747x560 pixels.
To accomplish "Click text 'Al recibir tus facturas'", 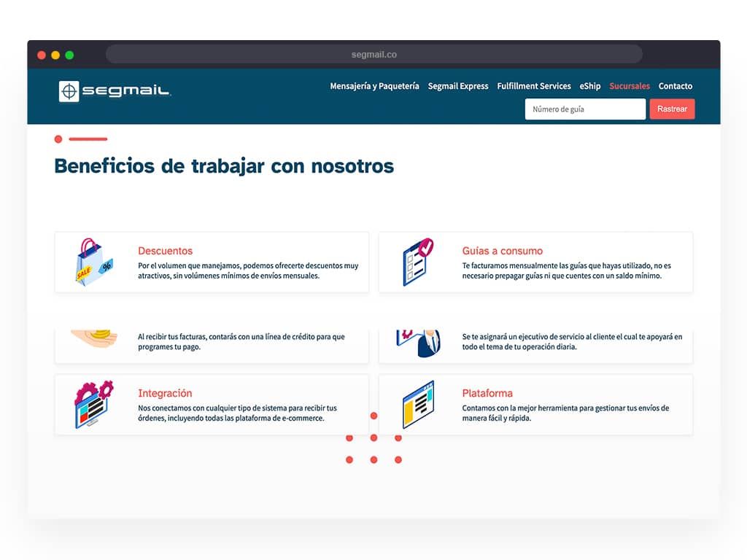I will coord(172,337).
